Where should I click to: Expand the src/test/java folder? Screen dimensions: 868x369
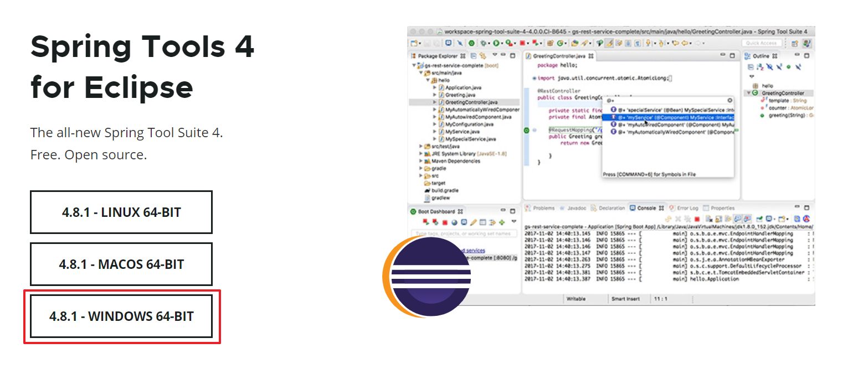coord(421,146)
